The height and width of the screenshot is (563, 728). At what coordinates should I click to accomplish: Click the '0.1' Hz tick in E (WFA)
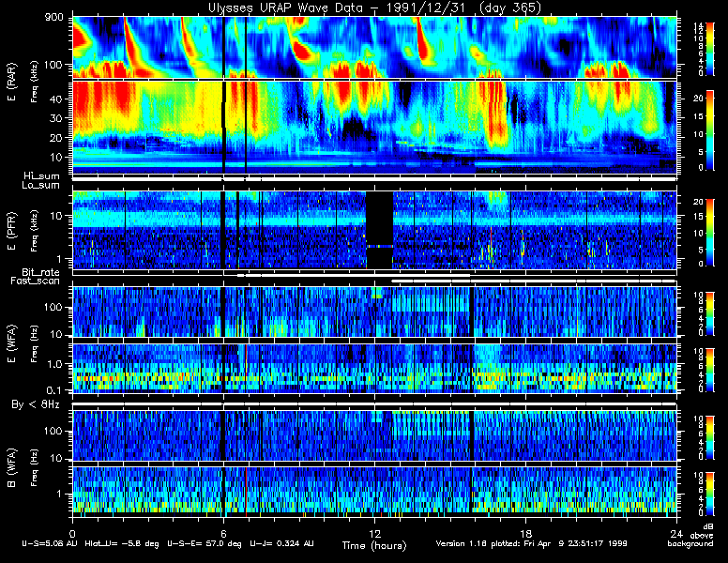tap(54, 390)
